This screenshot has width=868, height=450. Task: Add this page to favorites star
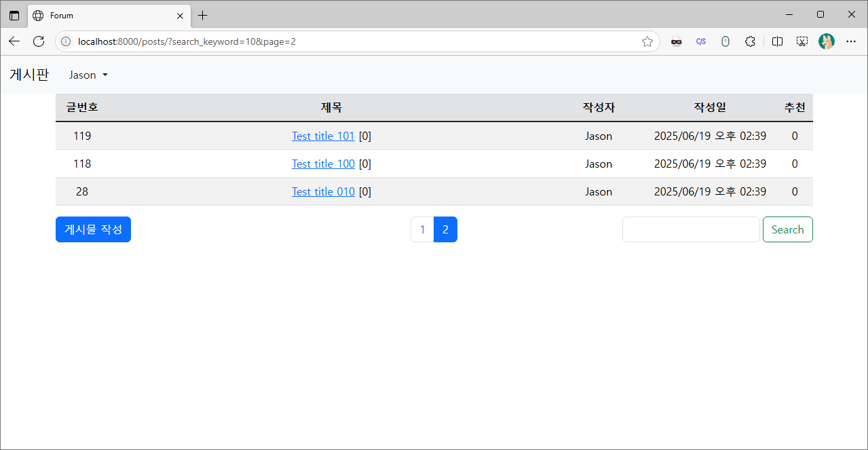pyautogui.click(x=647, y=41)
